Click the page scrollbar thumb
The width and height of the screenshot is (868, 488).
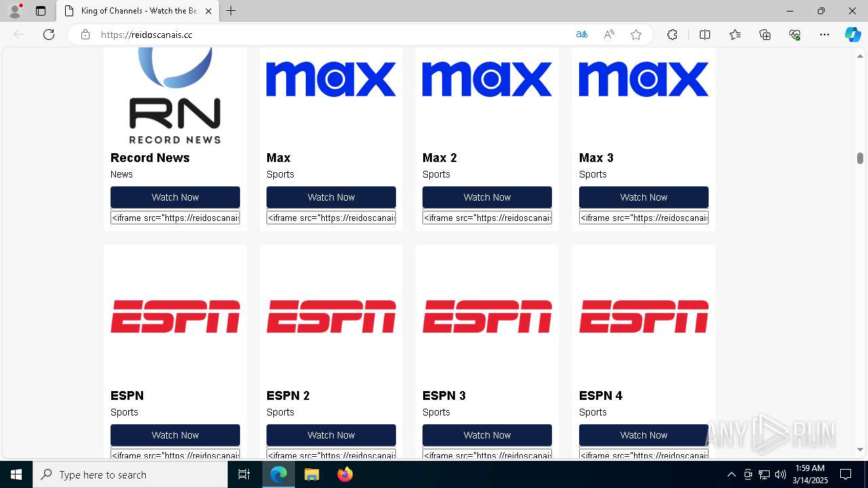[860, 158]
